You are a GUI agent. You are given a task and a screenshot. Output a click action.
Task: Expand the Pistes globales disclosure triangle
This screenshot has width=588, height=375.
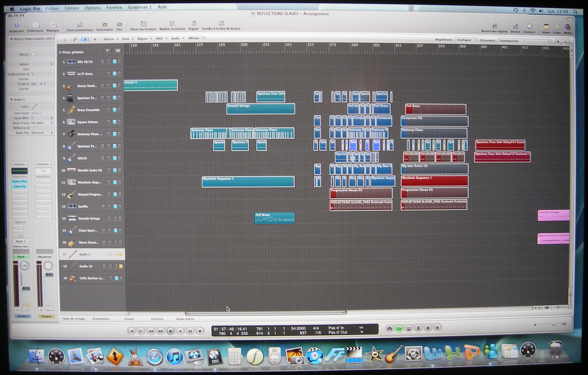tap(60, 52)
